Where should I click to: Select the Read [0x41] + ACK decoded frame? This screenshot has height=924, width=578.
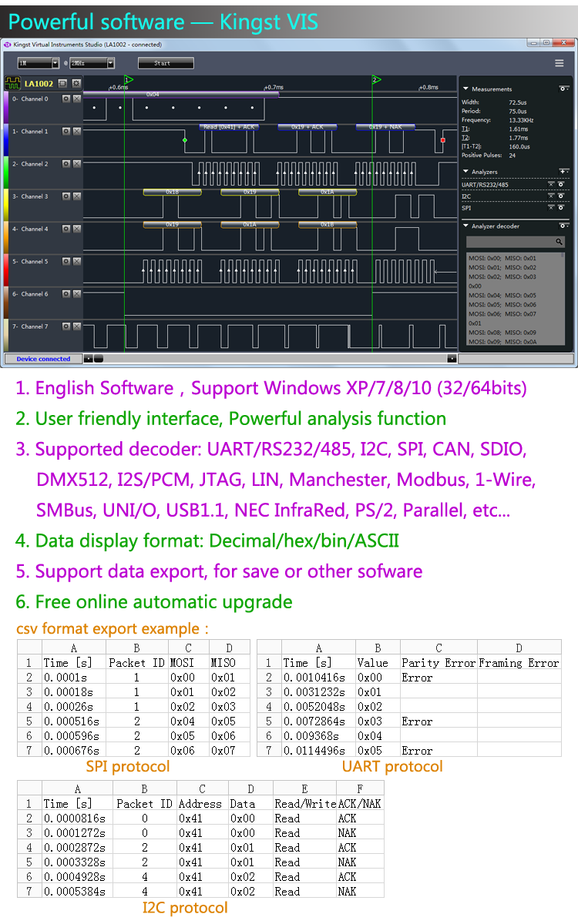coord(229,127)
